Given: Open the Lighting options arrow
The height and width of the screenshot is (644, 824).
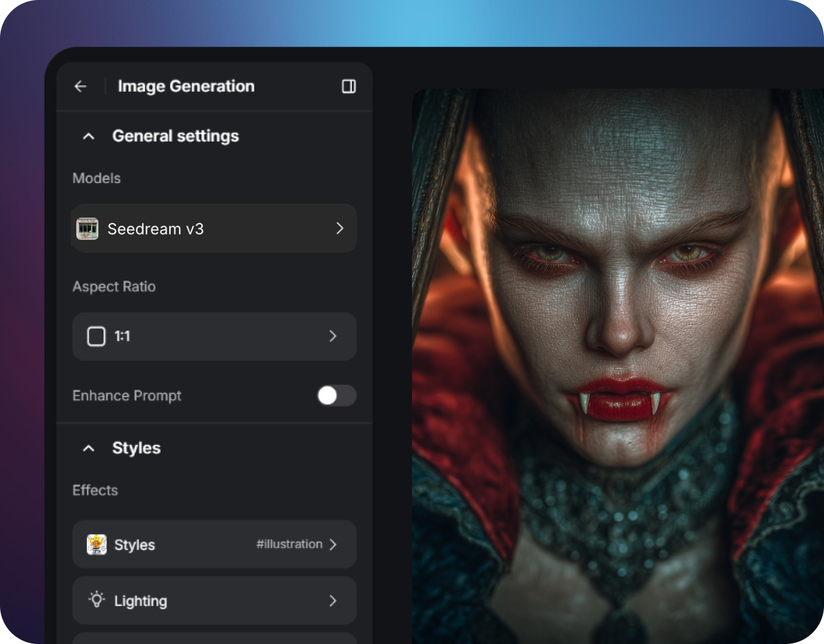Looking at the screenshot, I should [333, 601].
